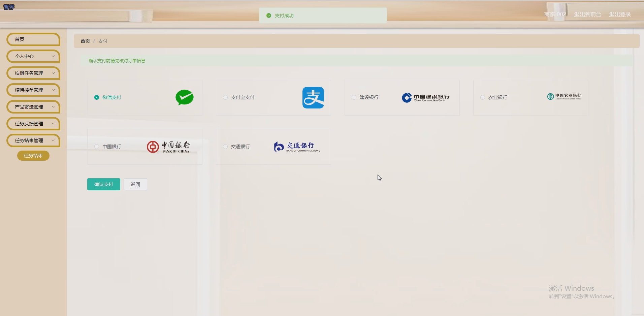Open the 首页 sidebar menu item
The width and height of the screenshot is (644, 316).
[x=33, y=39]
